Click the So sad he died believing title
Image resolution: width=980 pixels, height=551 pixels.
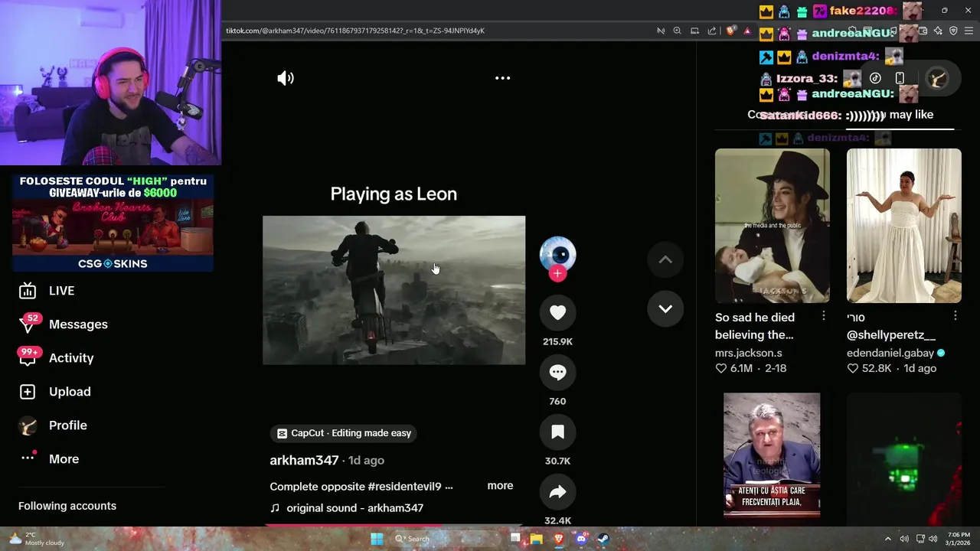(755, 326)
